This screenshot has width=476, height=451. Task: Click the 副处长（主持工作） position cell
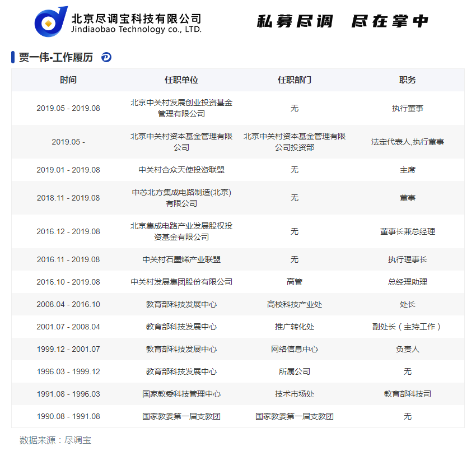tap(407, 327)
